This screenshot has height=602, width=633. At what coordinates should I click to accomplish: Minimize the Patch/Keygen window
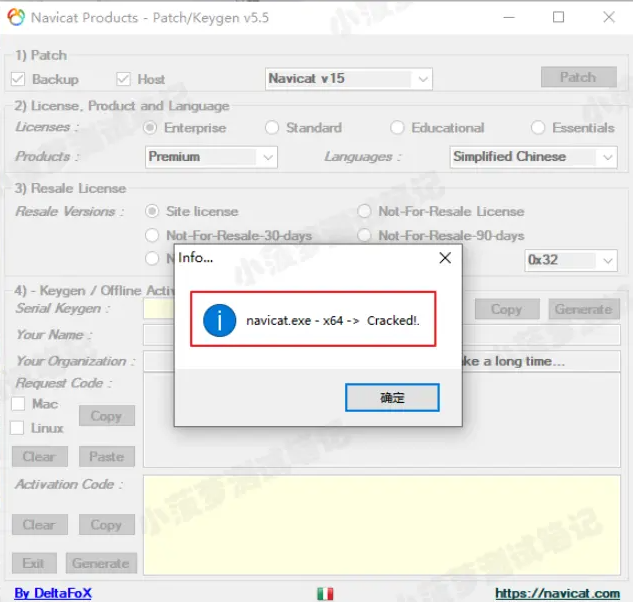point(510,17)
